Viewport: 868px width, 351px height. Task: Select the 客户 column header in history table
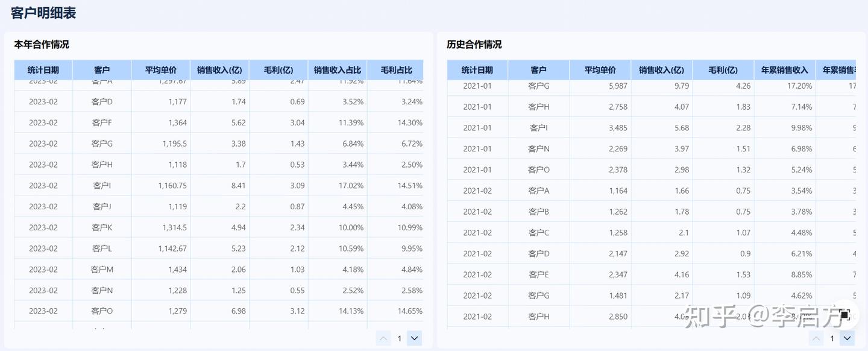(538, 69)
